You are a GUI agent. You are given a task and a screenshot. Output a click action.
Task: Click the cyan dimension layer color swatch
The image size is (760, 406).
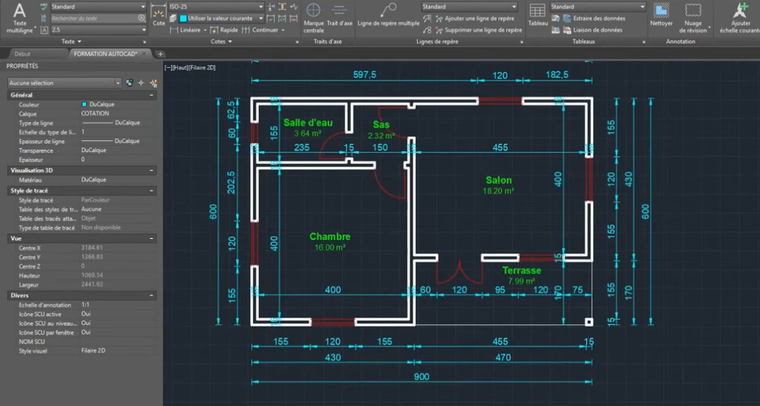click(182, 18)
